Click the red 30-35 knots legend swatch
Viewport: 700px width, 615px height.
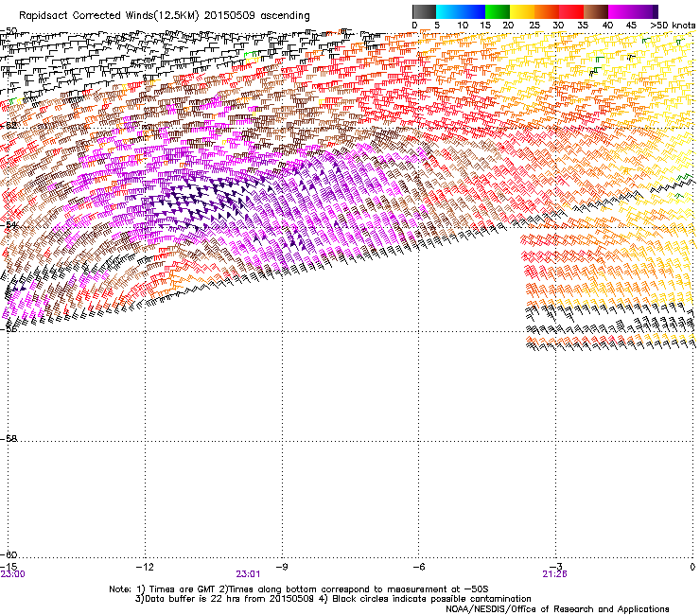coord(571,11)
